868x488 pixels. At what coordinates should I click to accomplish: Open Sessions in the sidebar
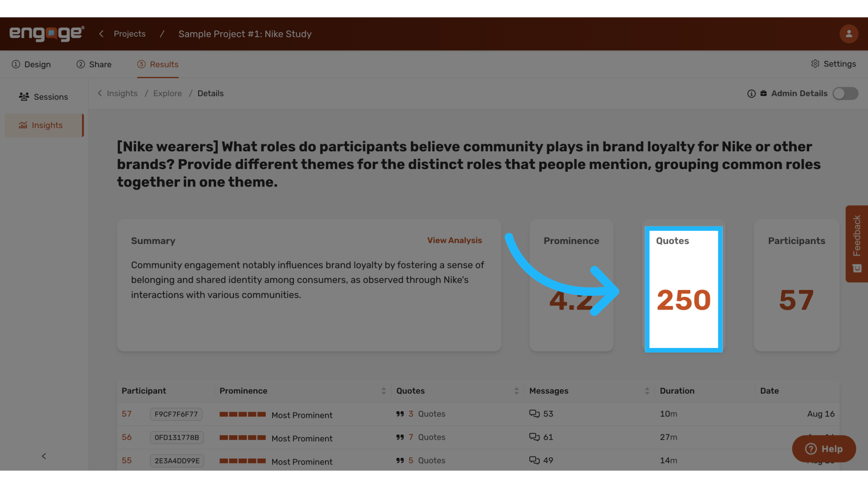point(43,97)
